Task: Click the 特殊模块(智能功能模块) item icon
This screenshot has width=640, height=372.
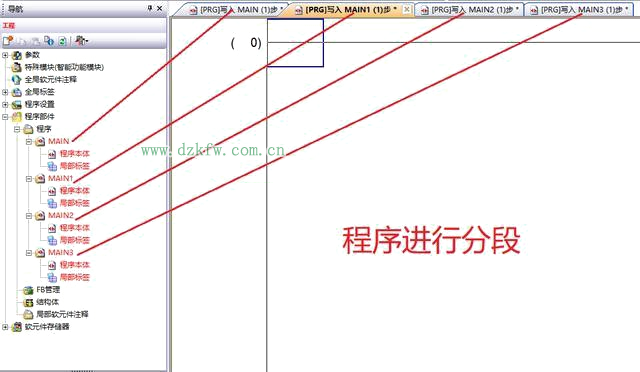Action: tap(17, 67)
